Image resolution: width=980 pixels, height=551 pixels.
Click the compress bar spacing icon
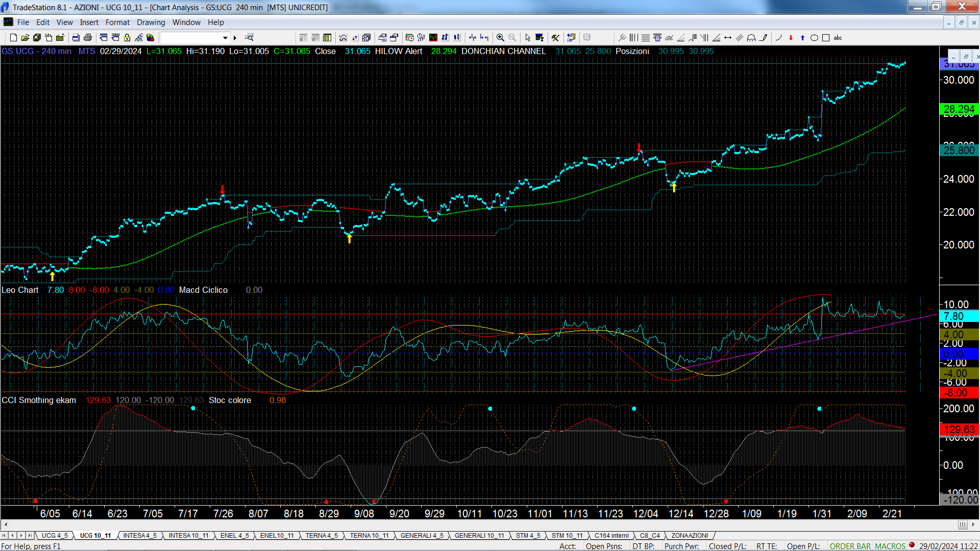(x=472, y=38)
